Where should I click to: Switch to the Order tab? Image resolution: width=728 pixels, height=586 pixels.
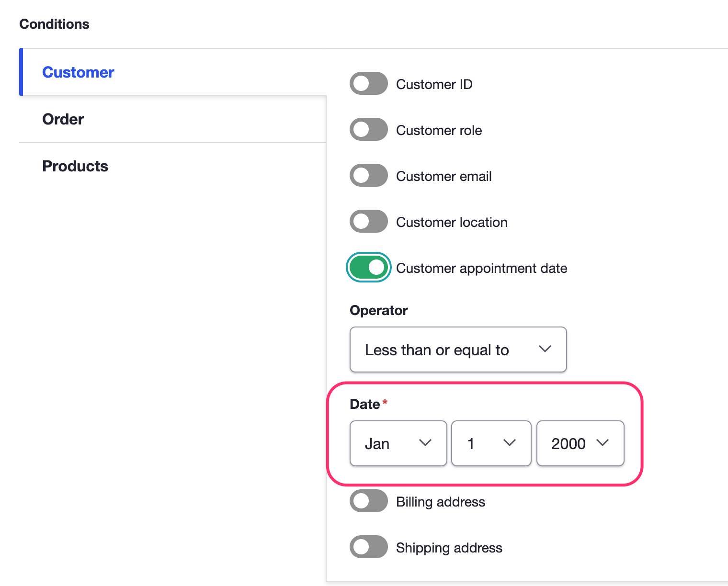(x=63, y=119)
